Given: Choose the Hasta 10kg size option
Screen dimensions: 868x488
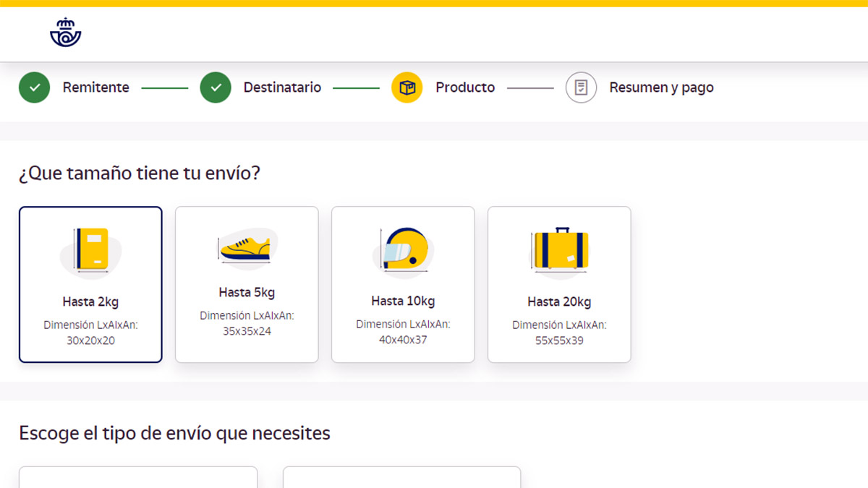Looking at the screenshot, I should click(x=403, y=301).
